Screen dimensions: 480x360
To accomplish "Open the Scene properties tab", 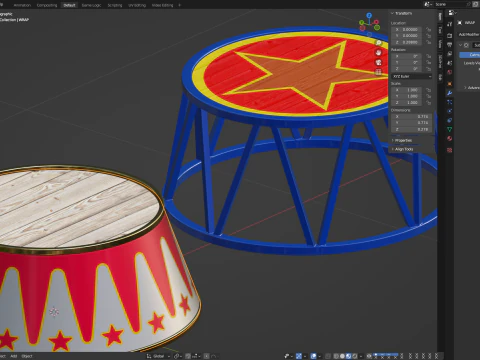I will 449,63.
